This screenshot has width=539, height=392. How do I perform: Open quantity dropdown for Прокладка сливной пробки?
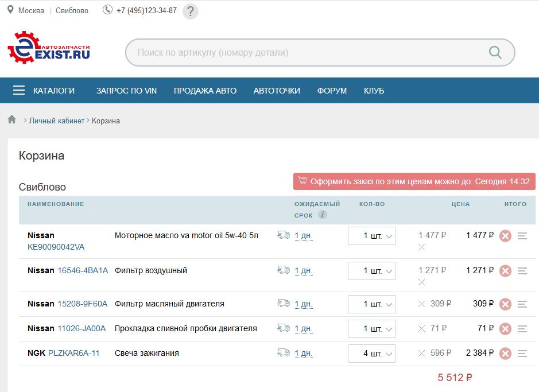coord(372,329)
